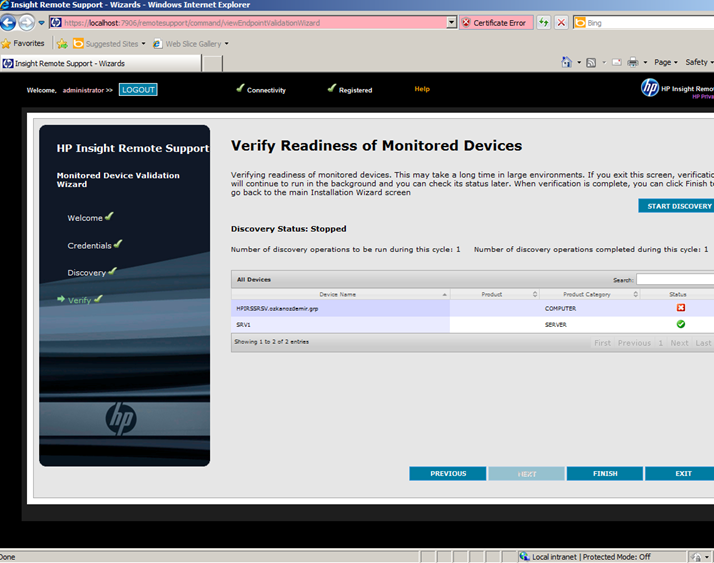Image resolution: width=714 pixels, height=563 pixels.
Task: Select the Insight Remote Support - Wizards tab
Action: 101,63
